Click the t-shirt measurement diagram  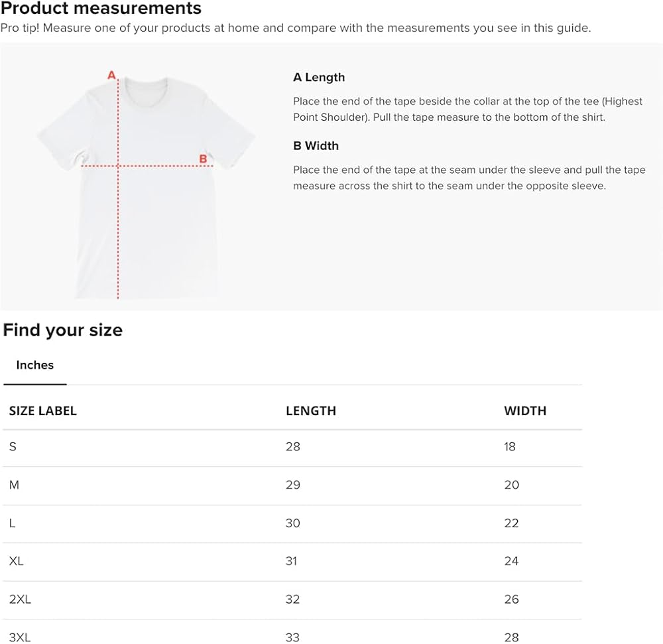coord(146,185)
